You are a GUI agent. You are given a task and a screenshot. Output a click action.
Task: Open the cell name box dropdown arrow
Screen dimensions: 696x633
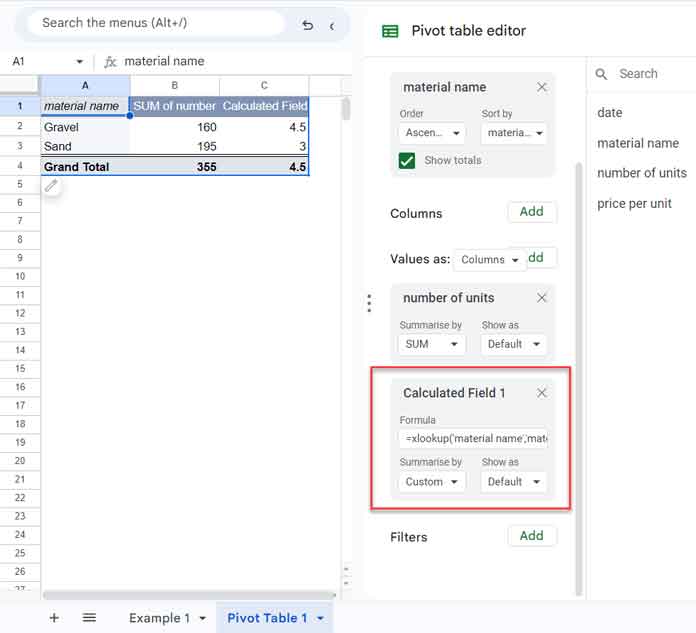coord(79,61)
